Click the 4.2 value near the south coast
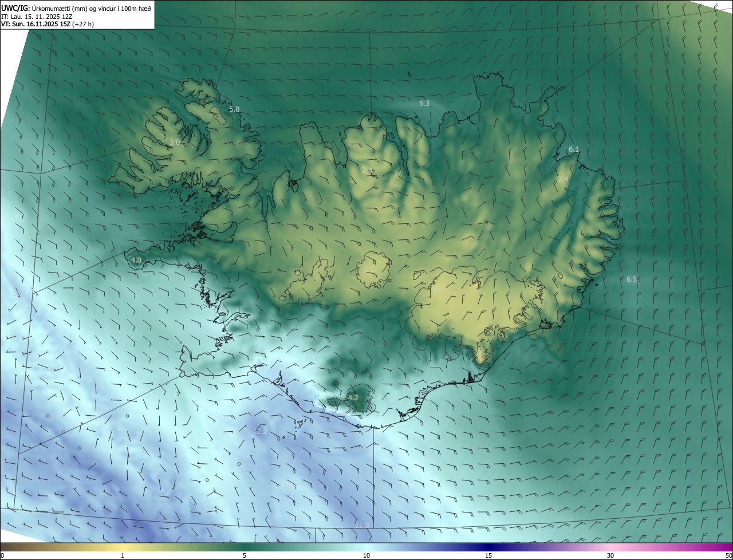This screenshot has height=560, width=733. coord(353,397)
